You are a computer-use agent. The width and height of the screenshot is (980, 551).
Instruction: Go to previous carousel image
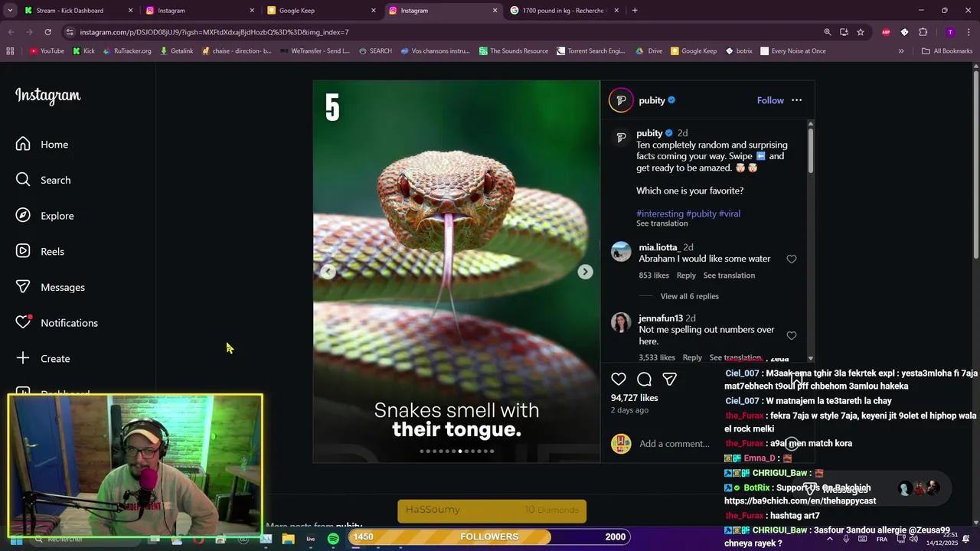click(328, 272)
